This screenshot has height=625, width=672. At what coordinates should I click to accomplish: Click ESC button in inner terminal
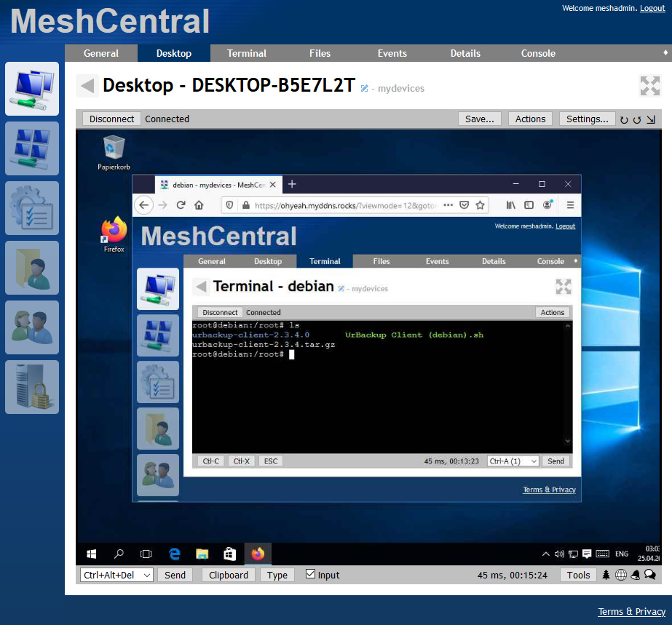pyautogui.click(x=271, y=461)
